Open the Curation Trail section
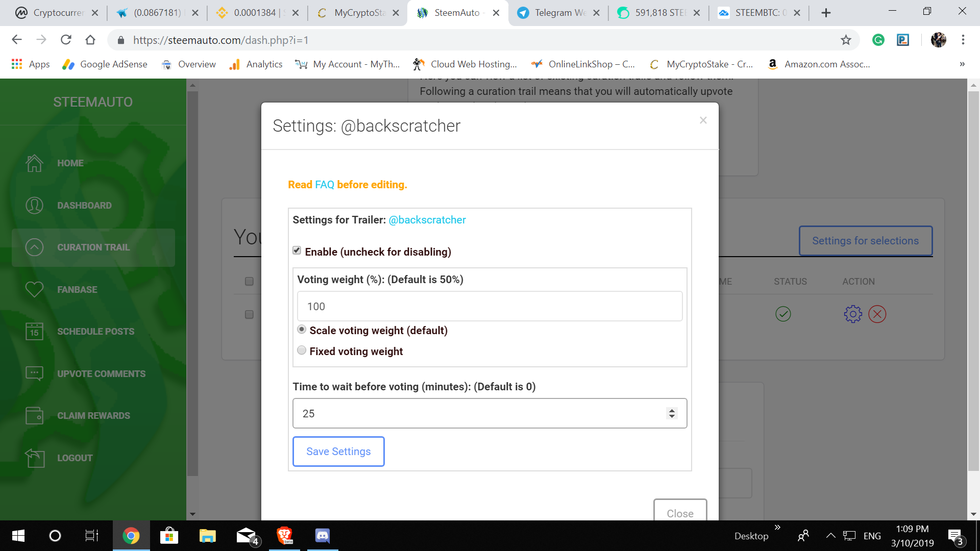 (x=93, y=247)
